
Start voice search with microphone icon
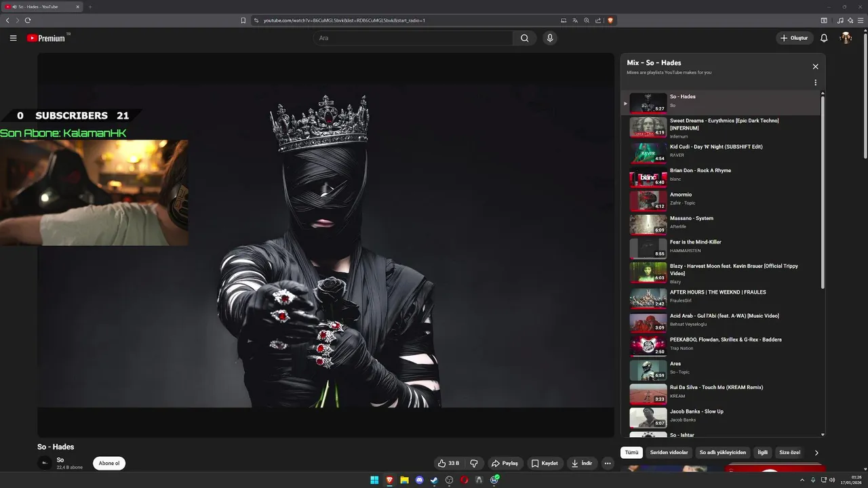(x=550, y=38)
